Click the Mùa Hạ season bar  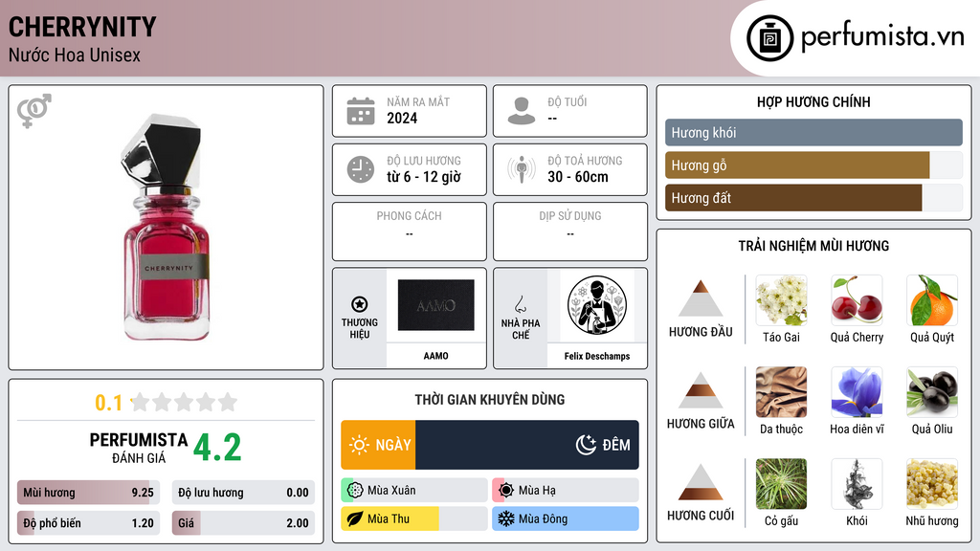pyautogui.click(x=566, y=491)
